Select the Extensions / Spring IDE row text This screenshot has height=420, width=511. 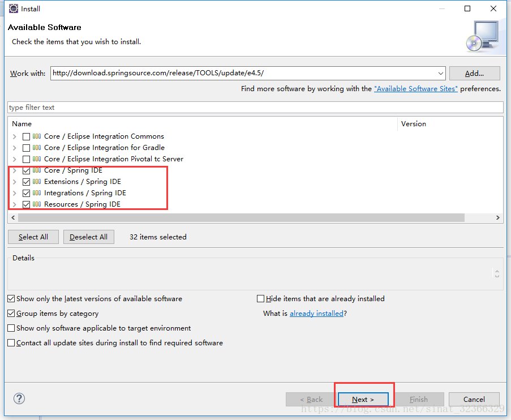(83, 182)
